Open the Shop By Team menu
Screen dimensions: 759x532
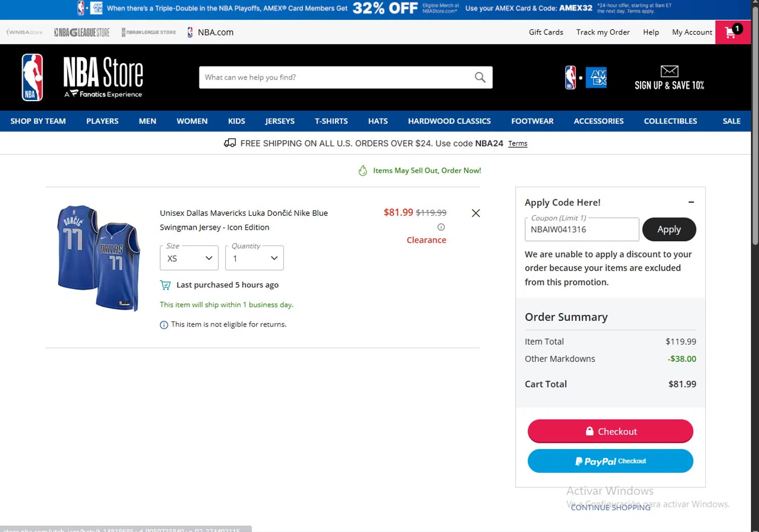38,121
